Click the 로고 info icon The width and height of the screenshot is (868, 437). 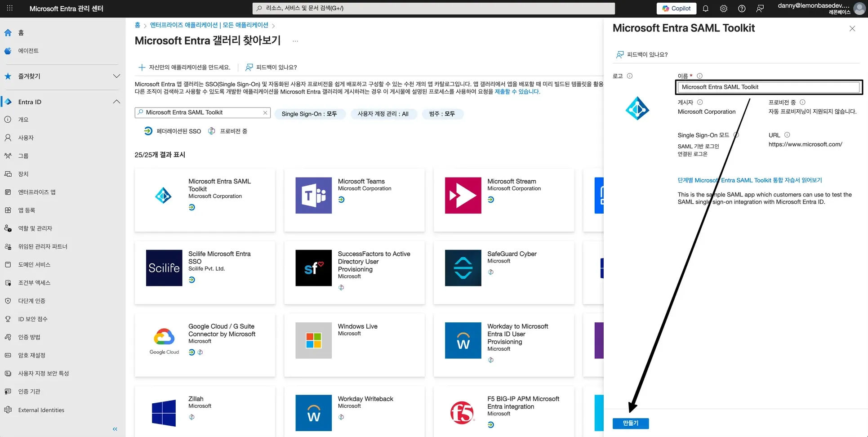point(630,76)
